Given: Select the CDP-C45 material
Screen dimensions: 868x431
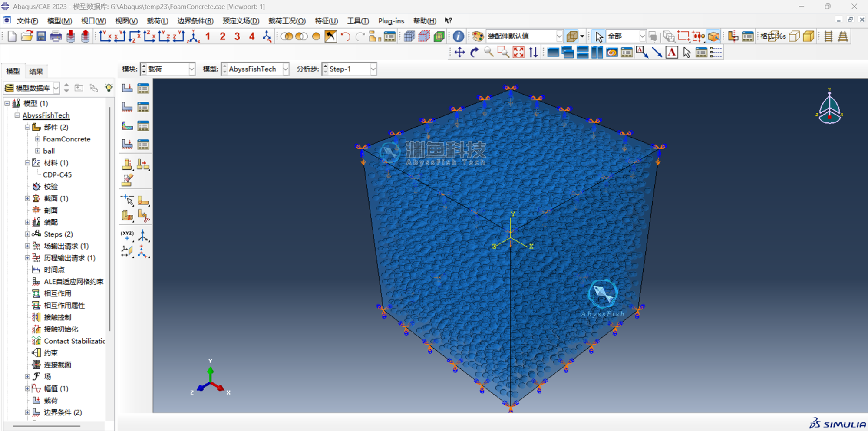Looking at the screenshot, I should (x=57, y=174).
